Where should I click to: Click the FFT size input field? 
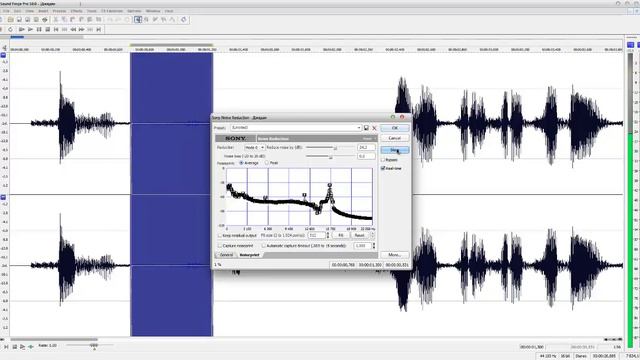coord(317,236)
